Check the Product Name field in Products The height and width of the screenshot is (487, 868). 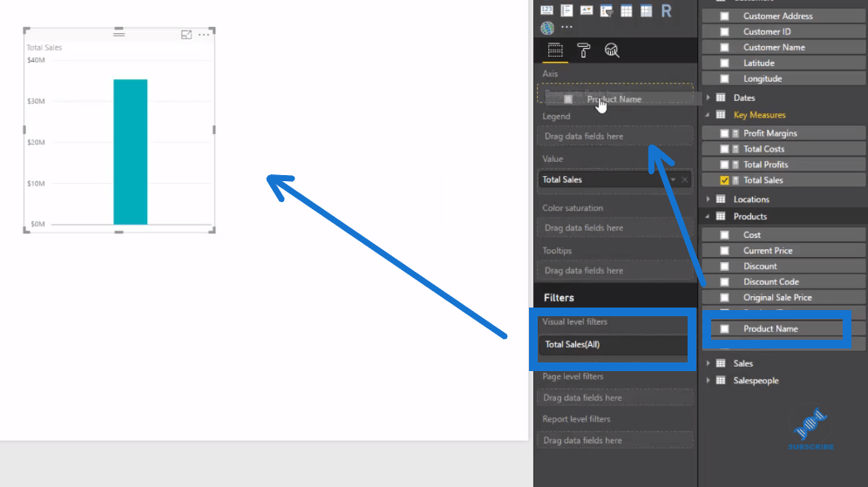click(x=724, y=328)
